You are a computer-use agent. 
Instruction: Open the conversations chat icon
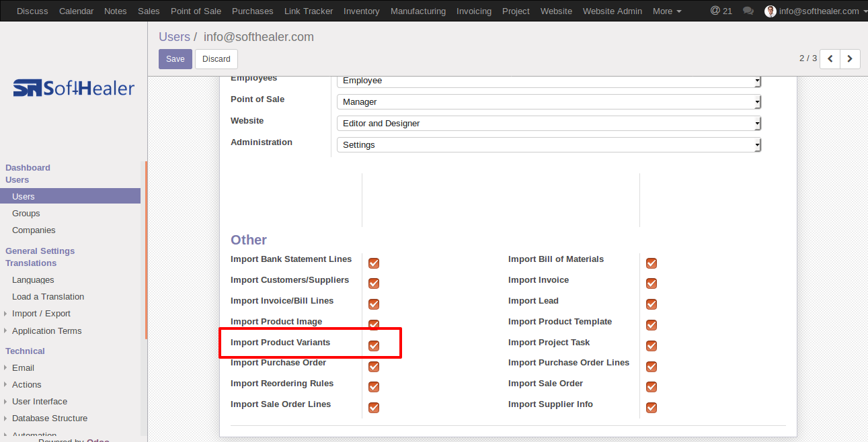pos(748,11)
